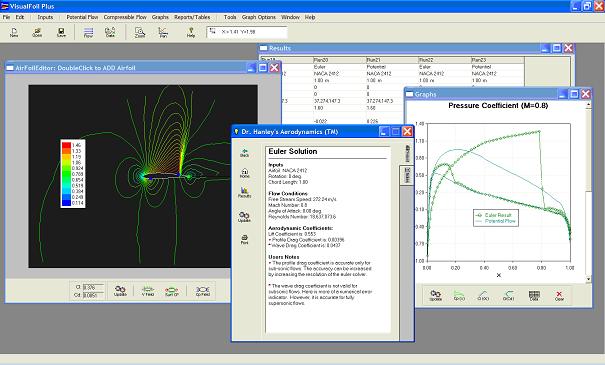605x365 pixels.
Task: Click the green Cp plot icon in Graphs
Action: click(x=459, y=296)
